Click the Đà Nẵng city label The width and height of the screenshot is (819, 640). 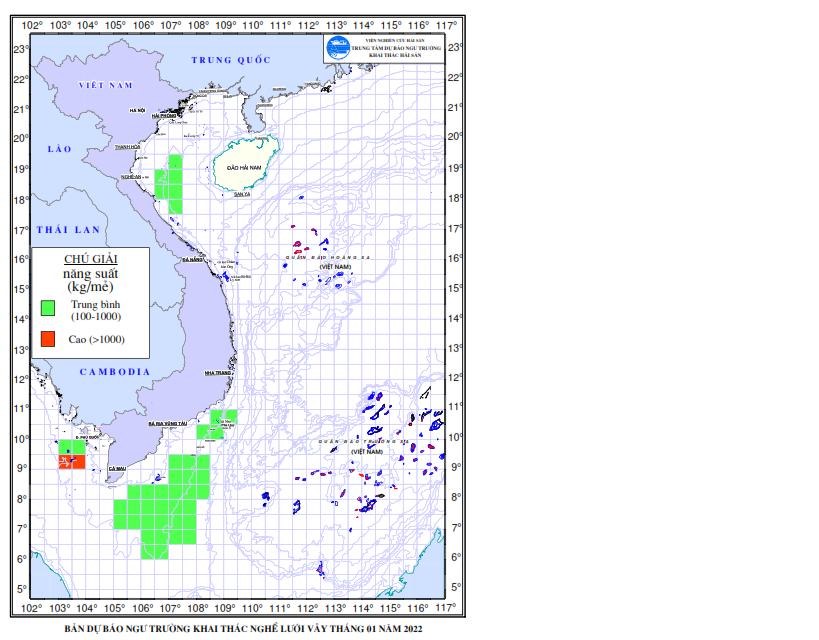tap(187, 258)
